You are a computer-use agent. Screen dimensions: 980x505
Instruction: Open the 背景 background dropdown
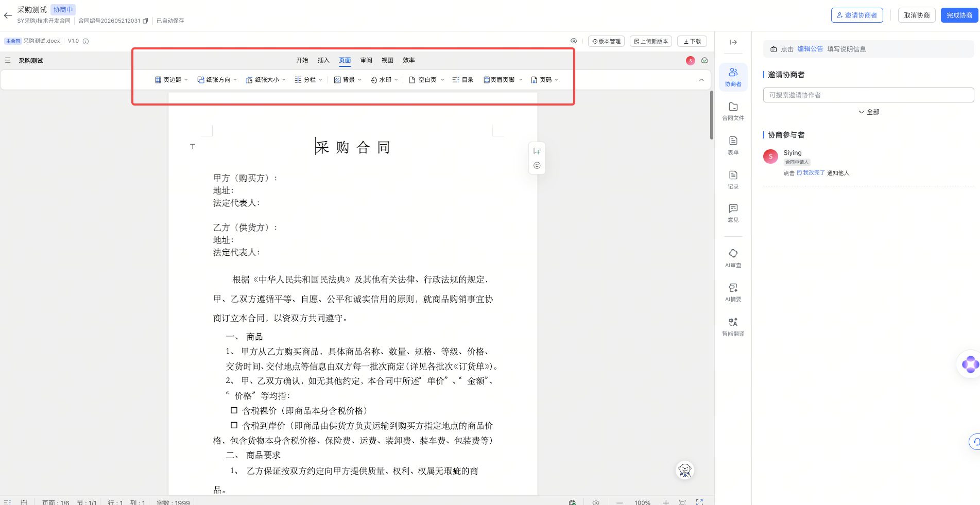[x=348, y=80]
